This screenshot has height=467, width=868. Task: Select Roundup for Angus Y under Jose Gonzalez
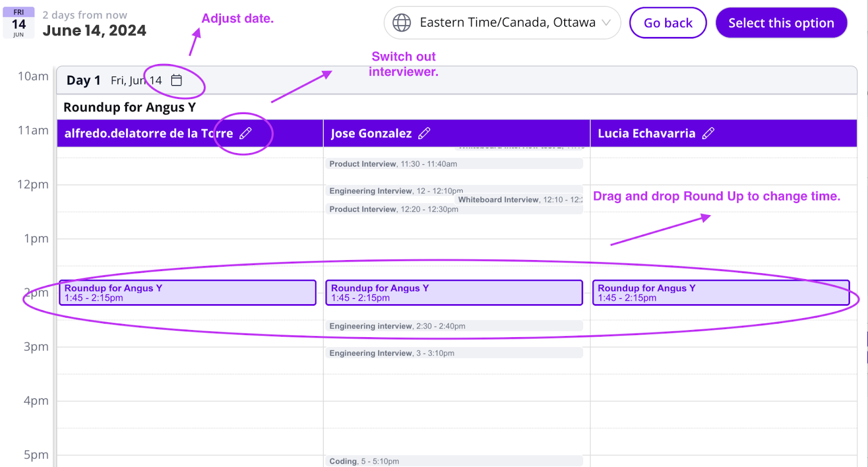point(454,292)
